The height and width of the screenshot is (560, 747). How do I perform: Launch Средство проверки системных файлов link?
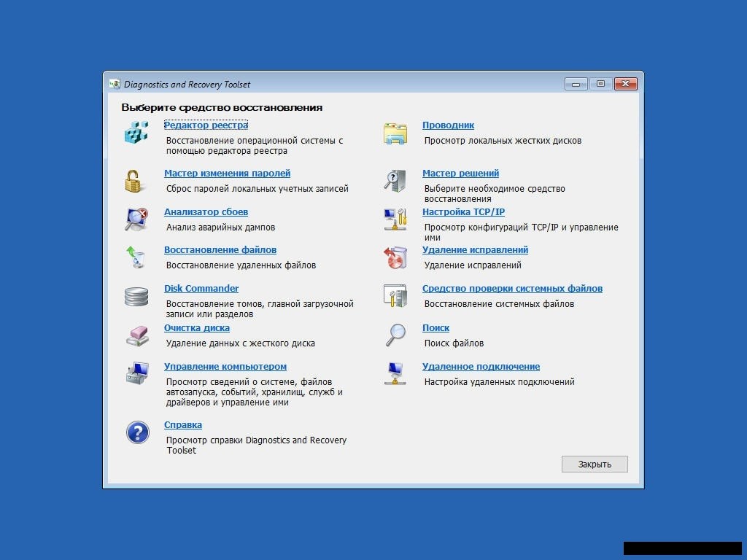[512, 289]
